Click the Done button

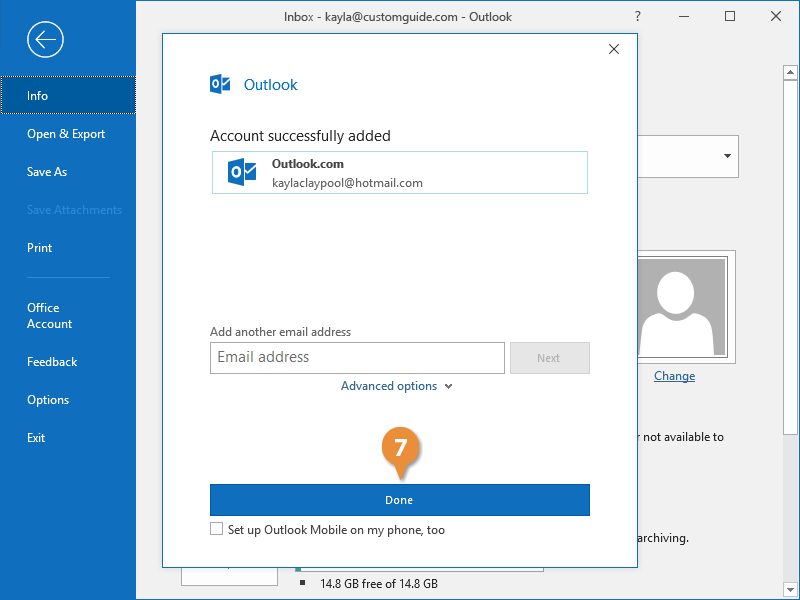[x=399, y=500]
